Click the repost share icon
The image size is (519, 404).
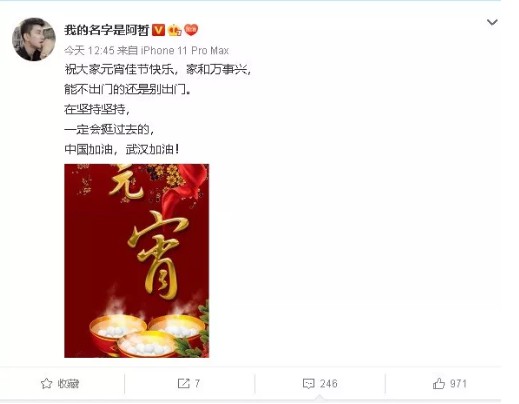(183, 383)
